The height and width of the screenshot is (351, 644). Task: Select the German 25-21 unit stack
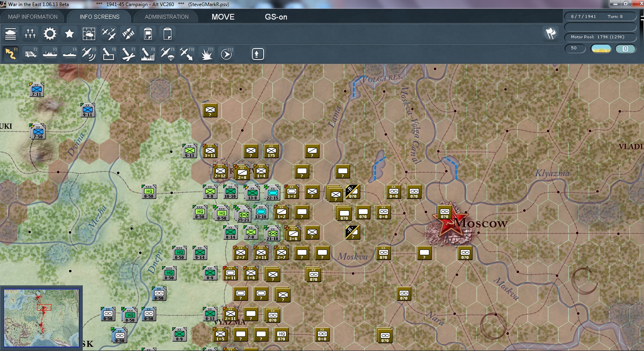click(243, 214)
